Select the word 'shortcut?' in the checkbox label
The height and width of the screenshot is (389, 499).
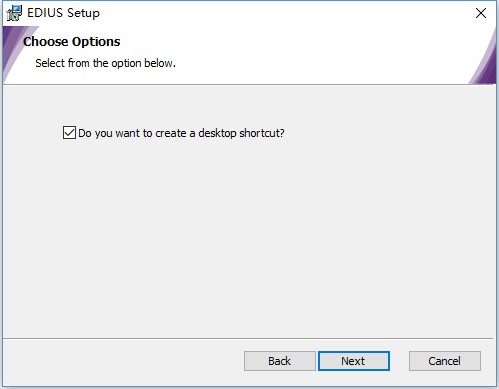click(262, 133)
